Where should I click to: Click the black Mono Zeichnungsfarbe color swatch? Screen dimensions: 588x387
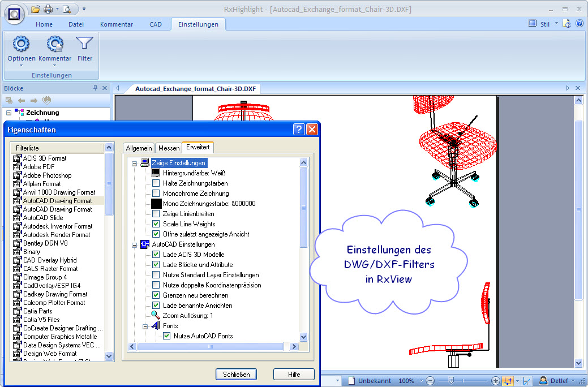point(156,204)
